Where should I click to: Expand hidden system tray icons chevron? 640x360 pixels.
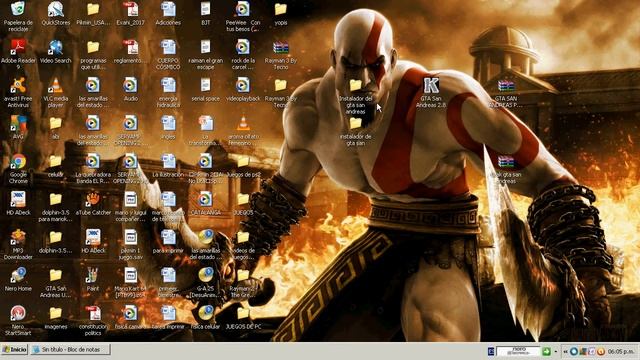(x=565, y=351)
